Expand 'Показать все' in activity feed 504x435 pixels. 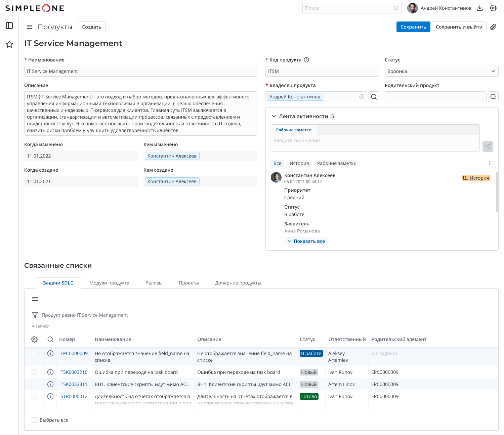coord(306,241)
